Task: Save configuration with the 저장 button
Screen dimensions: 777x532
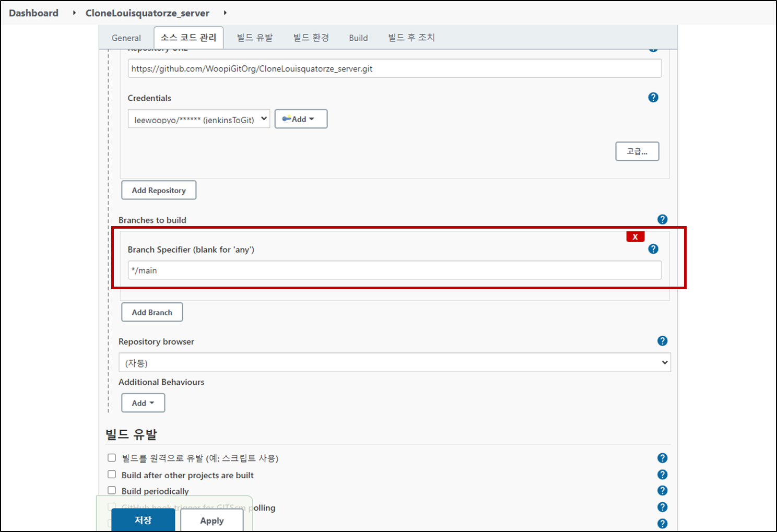Action: click(x=143, y=521)
